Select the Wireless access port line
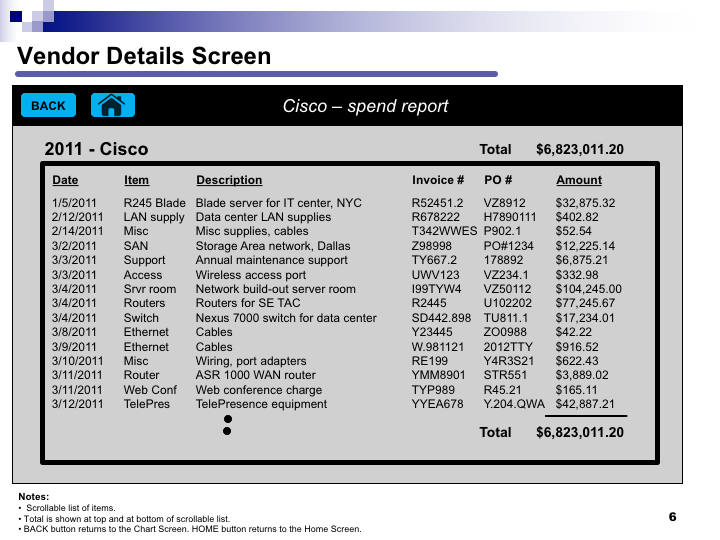 [250, 275]
